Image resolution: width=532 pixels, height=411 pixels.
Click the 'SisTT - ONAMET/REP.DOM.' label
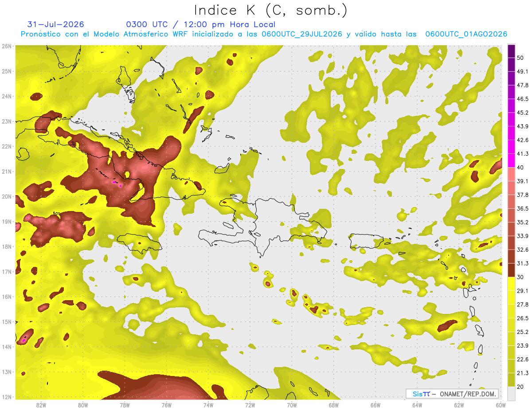pyautogui.click(x=452, y=394)
